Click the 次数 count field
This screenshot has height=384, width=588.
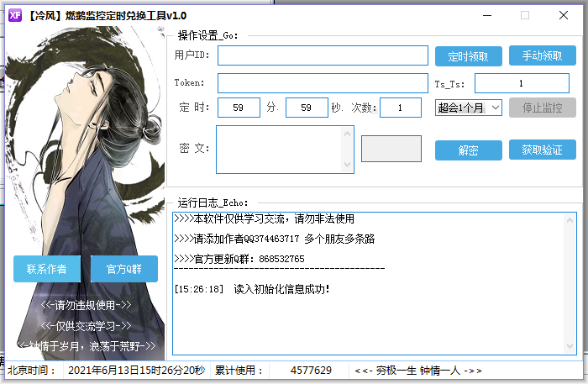point(401,108)
